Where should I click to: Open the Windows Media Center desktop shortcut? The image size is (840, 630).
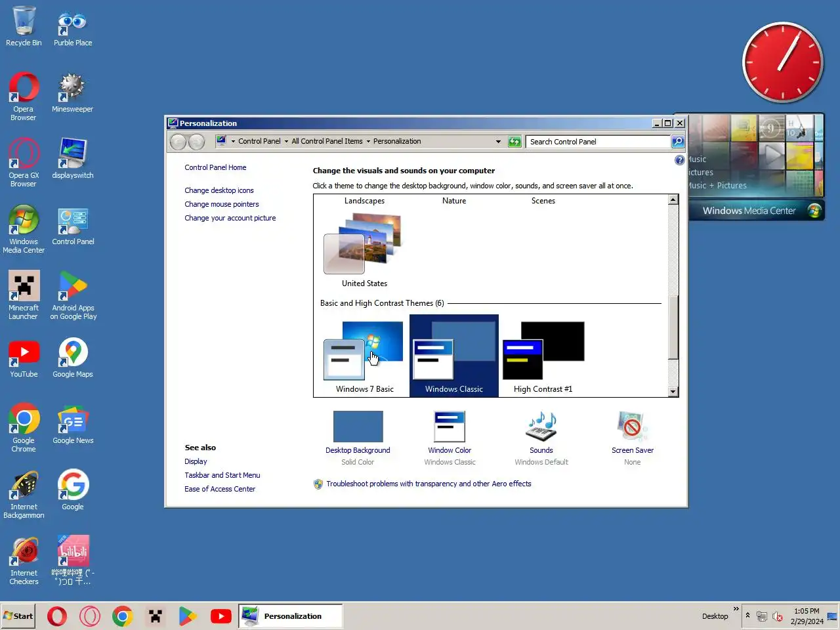pyautogui.click(x=24, y=228)
